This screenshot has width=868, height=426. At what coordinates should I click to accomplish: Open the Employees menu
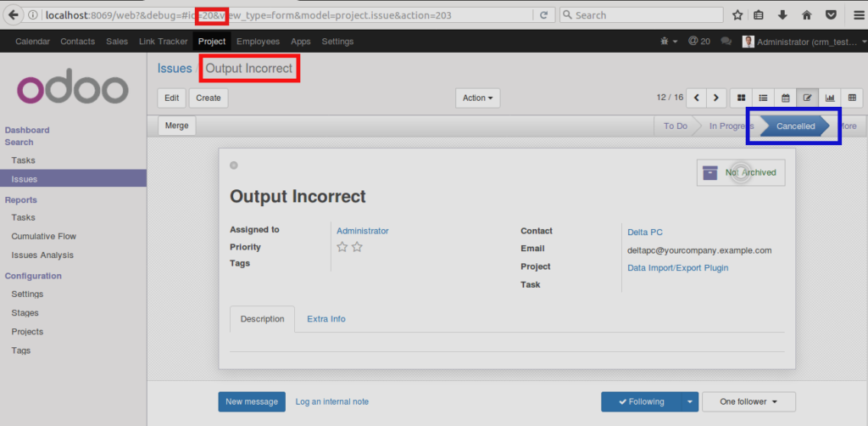click(x=258, y=42)
